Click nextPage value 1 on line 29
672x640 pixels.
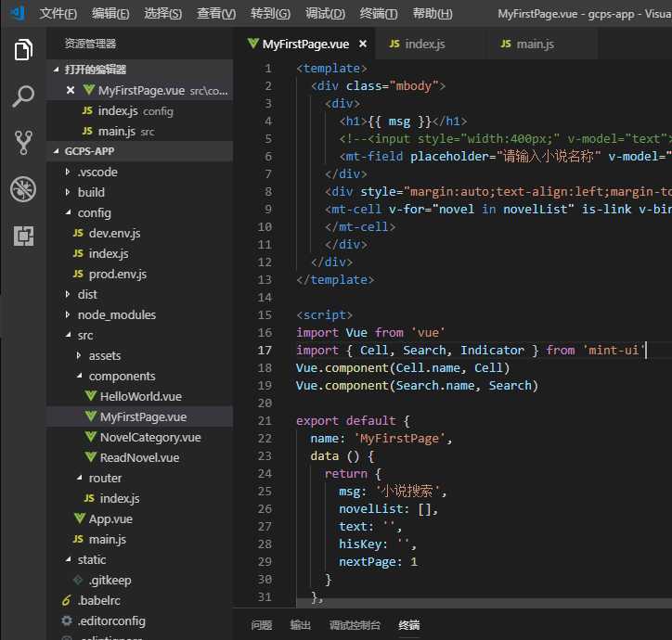414,561
